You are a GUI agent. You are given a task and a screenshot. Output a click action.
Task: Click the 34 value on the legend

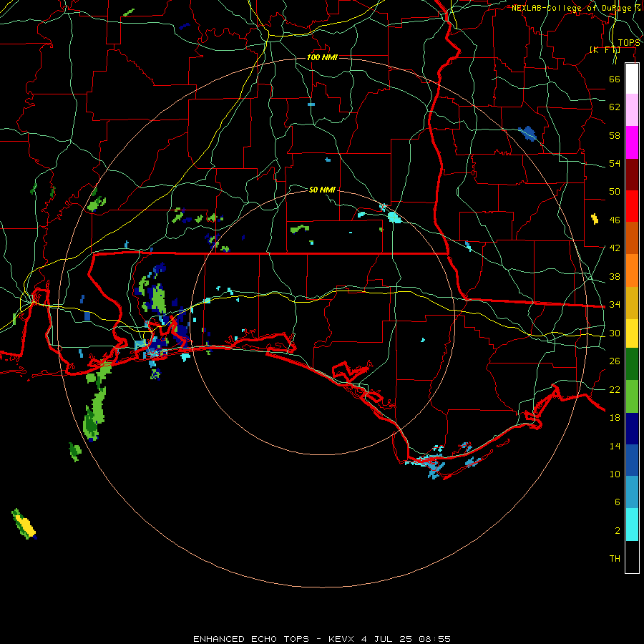point(615,305)
